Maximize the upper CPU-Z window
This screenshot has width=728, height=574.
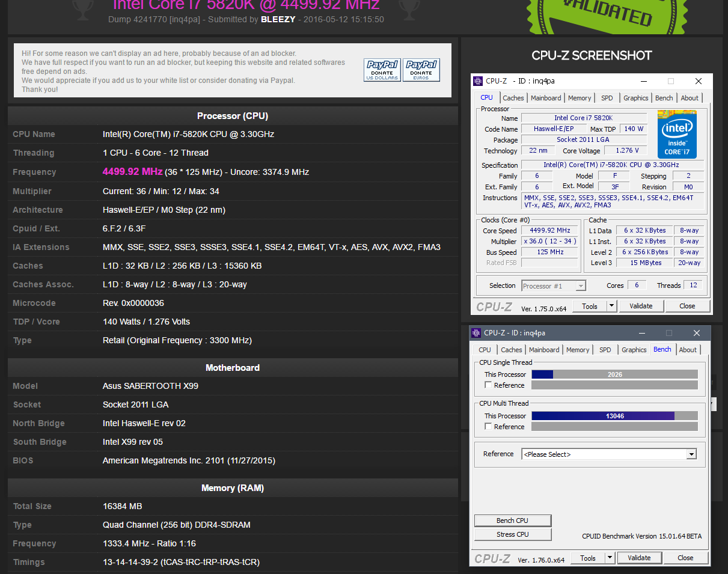pyautogui.click(x=671, y=81)
